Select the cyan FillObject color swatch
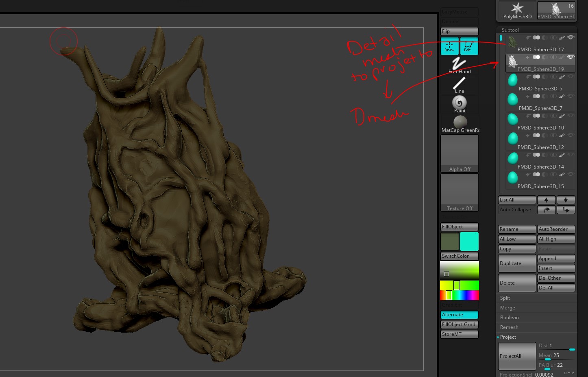Image resolution: width=588 pixels, height=377 pixels. point(469,241)
